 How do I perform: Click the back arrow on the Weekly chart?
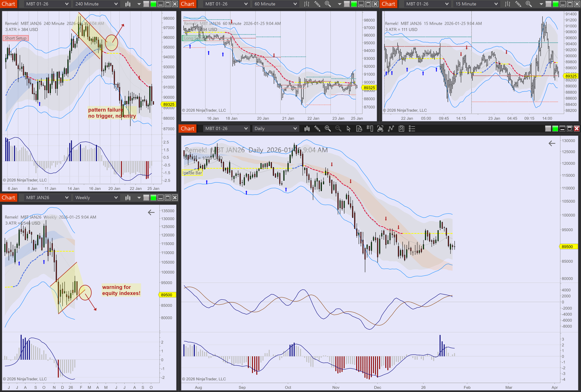pyautogui.click(x=151, y=213)
